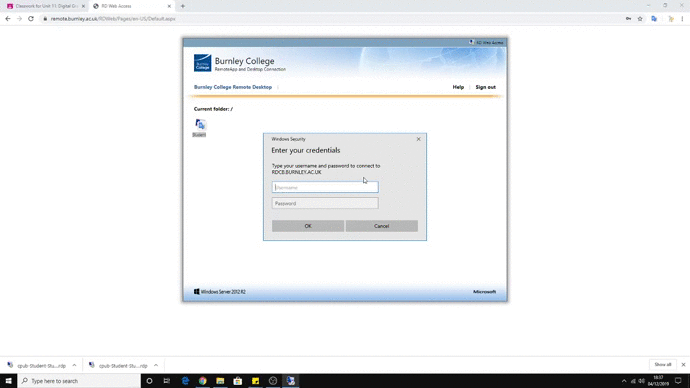Open the volume control in system tray

tap(642, 381)
